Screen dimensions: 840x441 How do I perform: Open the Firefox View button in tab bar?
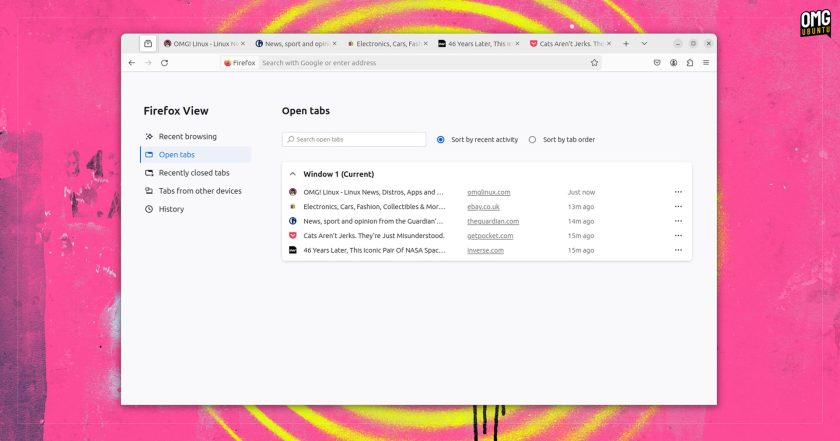pos(148,43)
